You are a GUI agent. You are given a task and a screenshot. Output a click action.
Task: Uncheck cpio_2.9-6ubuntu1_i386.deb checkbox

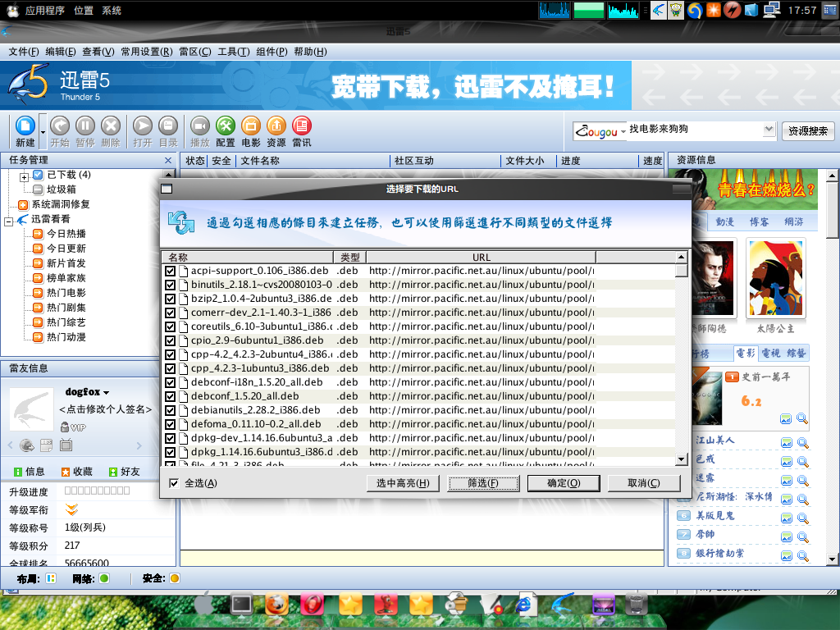[x=171, y=340]
